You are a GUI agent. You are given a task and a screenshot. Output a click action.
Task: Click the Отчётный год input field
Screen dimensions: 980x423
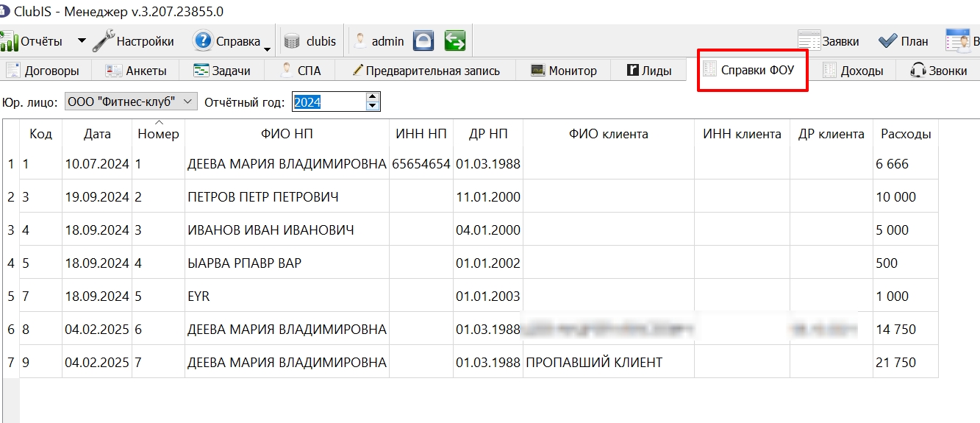pos(329,102)
